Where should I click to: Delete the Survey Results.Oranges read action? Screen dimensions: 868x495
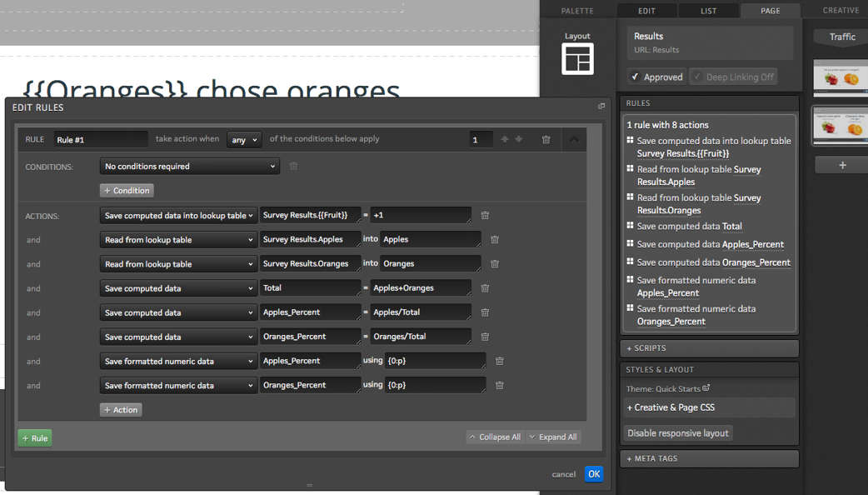[x=494, y=264]
